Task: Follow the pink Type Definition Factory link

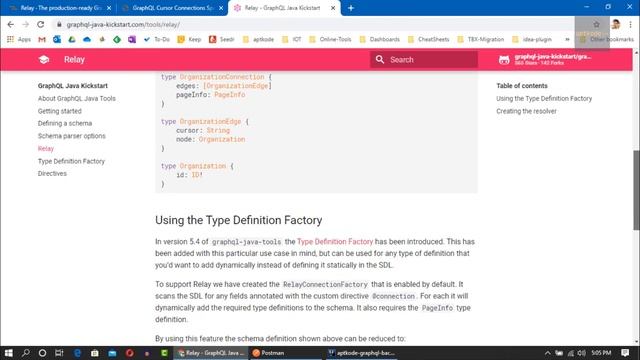Action: tap(335, 242)
